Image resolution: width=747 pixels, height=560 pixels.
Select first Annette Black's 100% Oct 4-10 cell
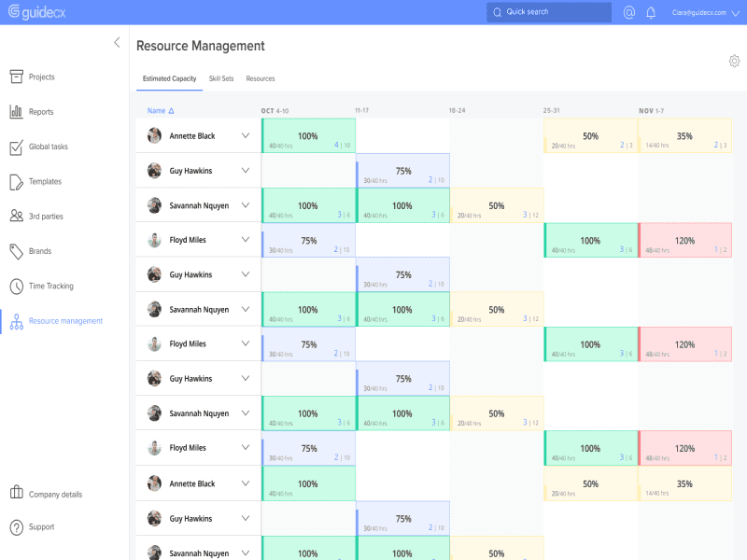[x=308, y=135]
